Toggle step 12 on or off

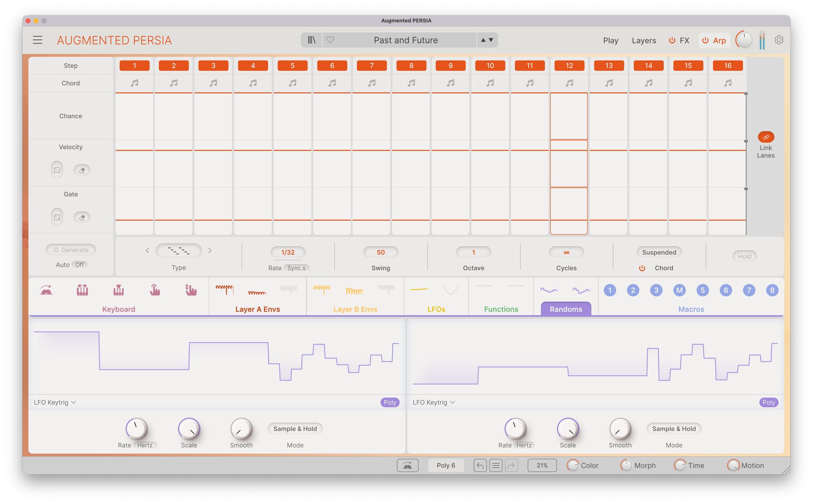click(569, 65)
